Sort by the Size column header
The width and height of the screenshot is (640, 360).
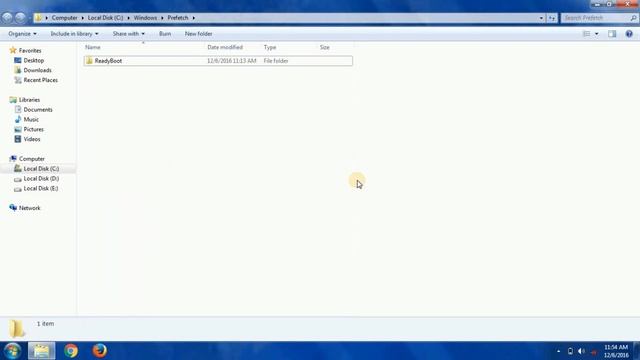point(324,47)
